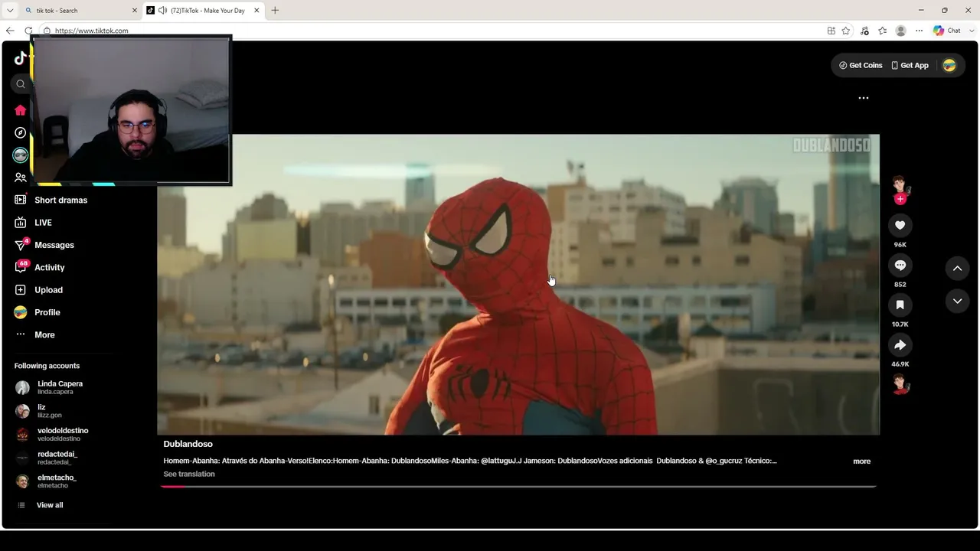Image resolution: width=980 pixels, height=551 pixels.
Task: Open Copilot Chat button
Action: point(947,31)
